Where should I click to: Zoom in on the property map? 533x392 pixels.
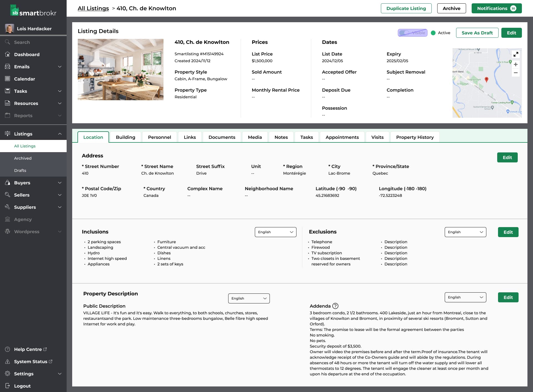coord(516,64)
